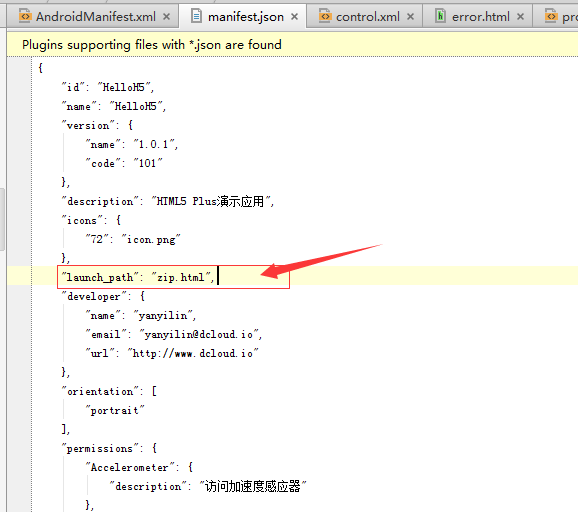Close the manifest.json tab
This screenshot has width=578, height=512.
tap(294, 17)
